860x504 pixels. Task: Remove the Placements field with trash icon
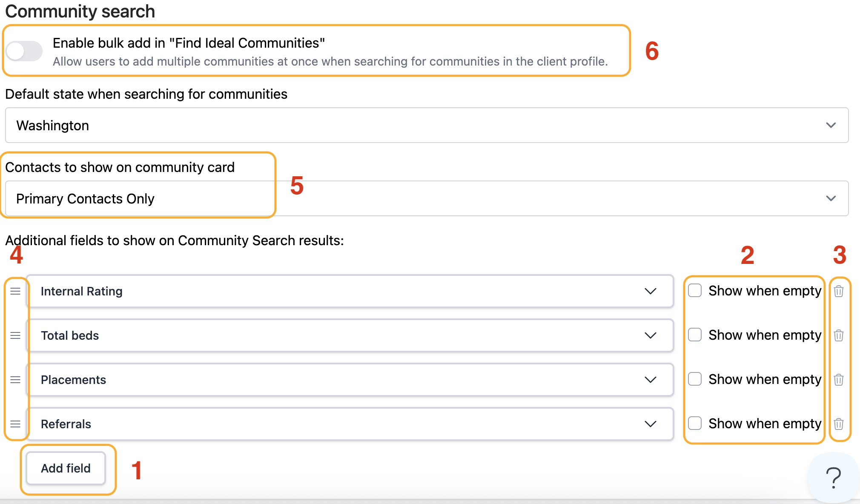click(x=839, y=380)
